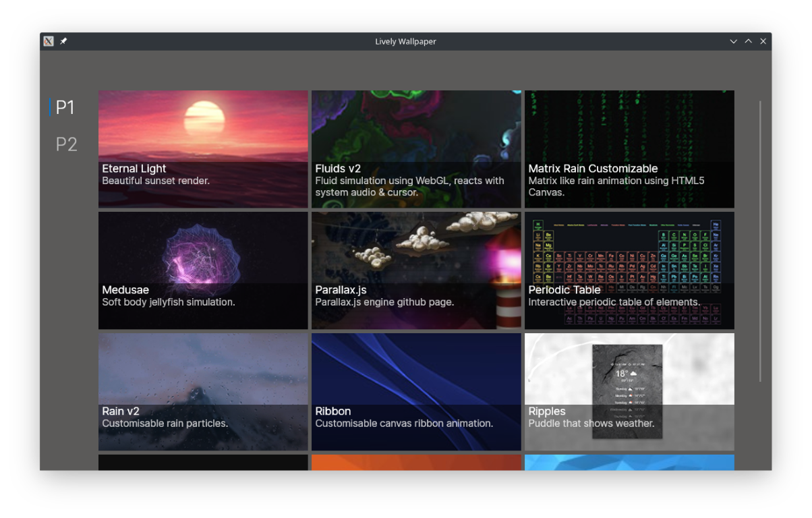Click 'Puddle that shows weather.' text
This screenshot has height=518, width=812.
coord(591,424)
